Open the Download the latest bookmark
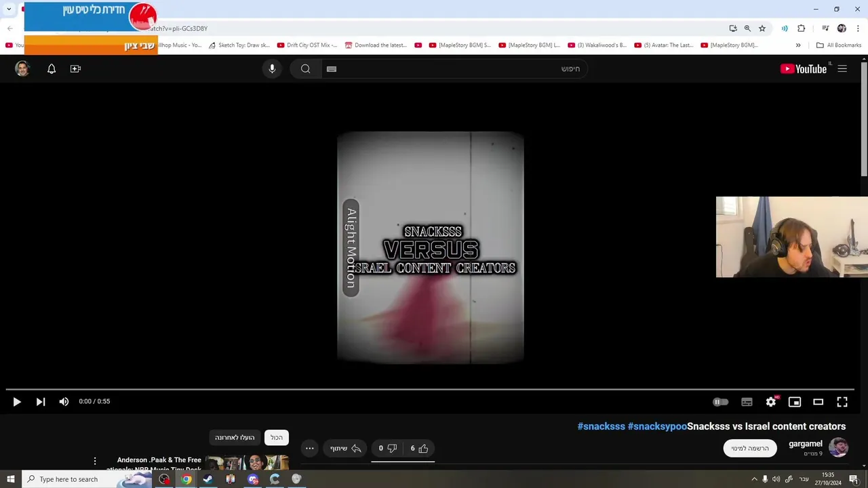 (376, 45)
